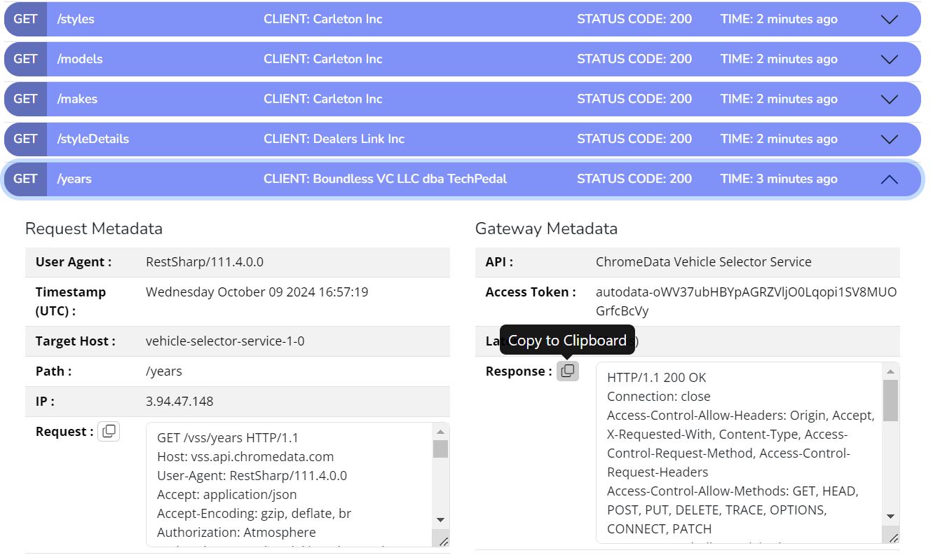Click the GET badge on /styles row
The height and width of the screenshot is (560, 933).
25,20
